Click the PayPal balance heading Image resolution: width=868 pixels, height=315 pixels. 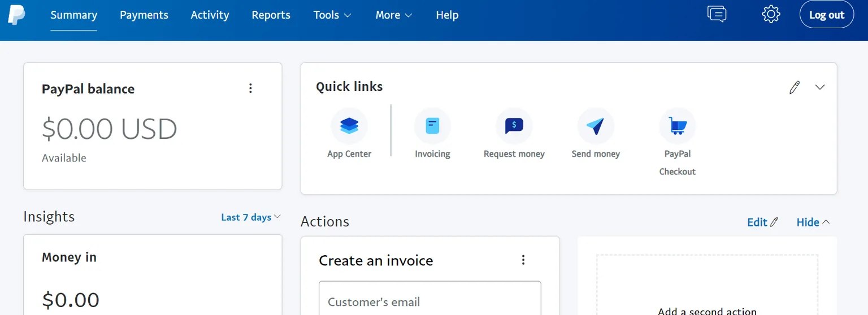(x=88, y=89)
